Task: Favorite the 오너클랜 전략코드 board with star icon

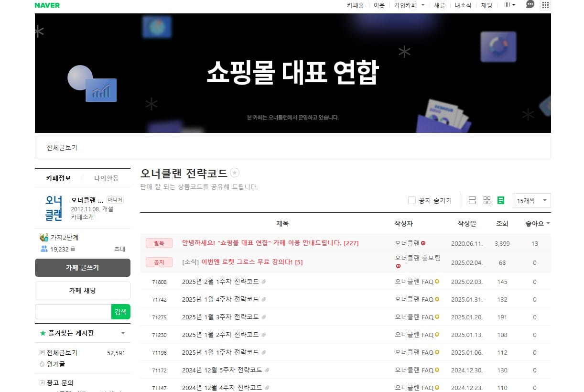Action: coord(235,173)
